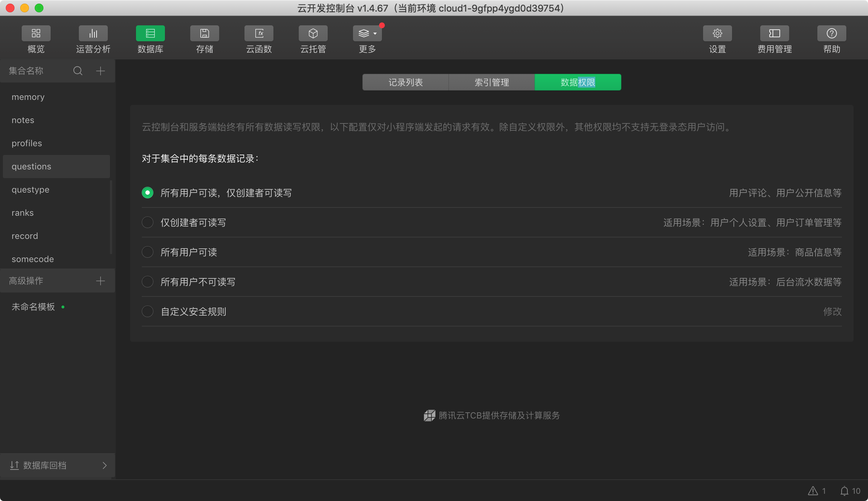Click the 修改 link for custom rules
Image resolution: width=868 pixels, height=501 pixels.
pyautogui.click(x=832, y=311)
